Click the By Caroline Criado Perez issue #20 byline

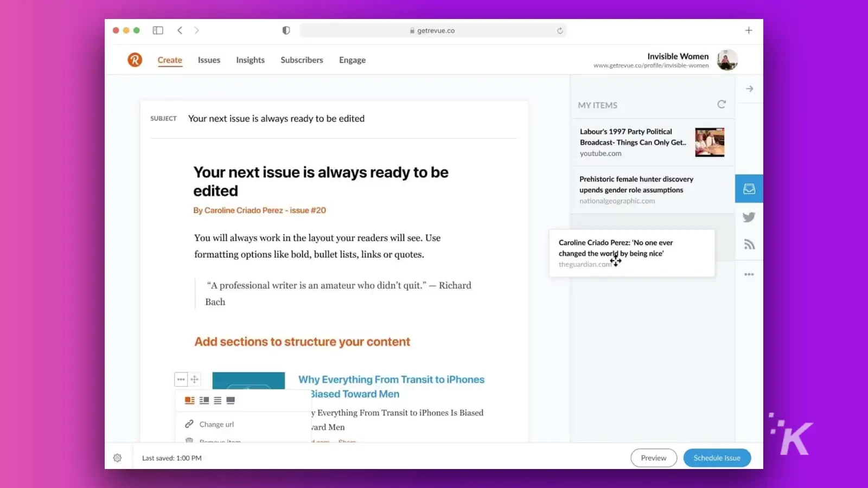point(259,210)
